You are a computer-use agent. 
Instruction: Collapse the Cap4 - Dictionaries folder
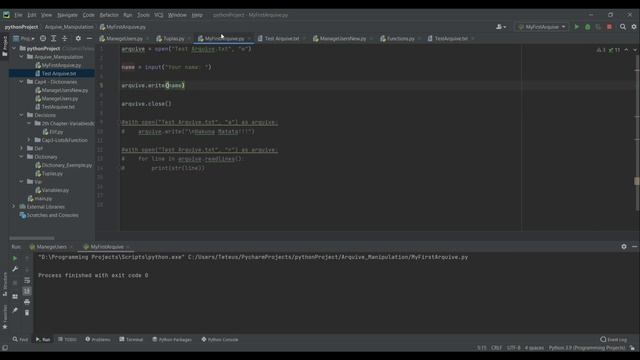click(22, 82)
